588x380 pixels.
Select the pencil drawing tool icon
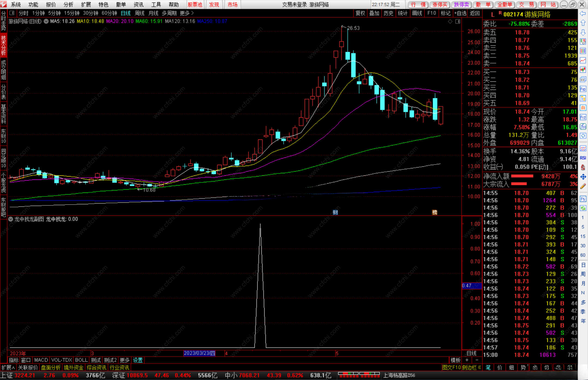click(583, 186)
